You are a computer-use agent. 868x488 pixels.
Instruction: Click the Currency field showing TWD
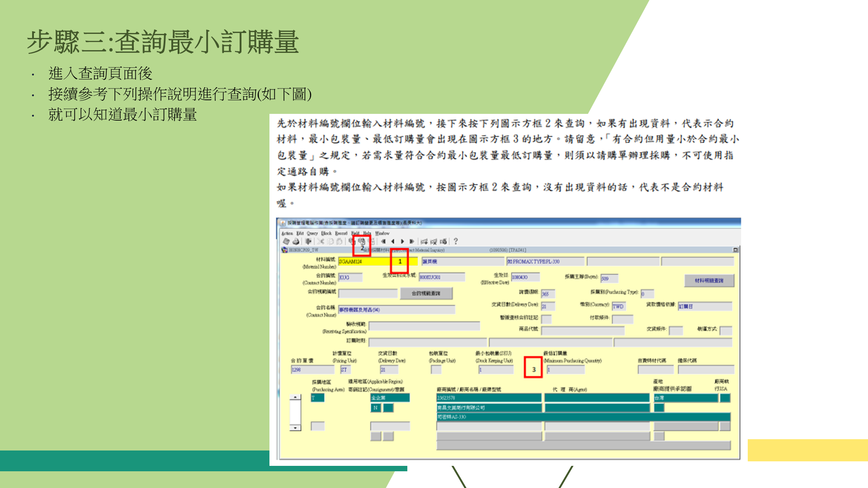(618, 306)
